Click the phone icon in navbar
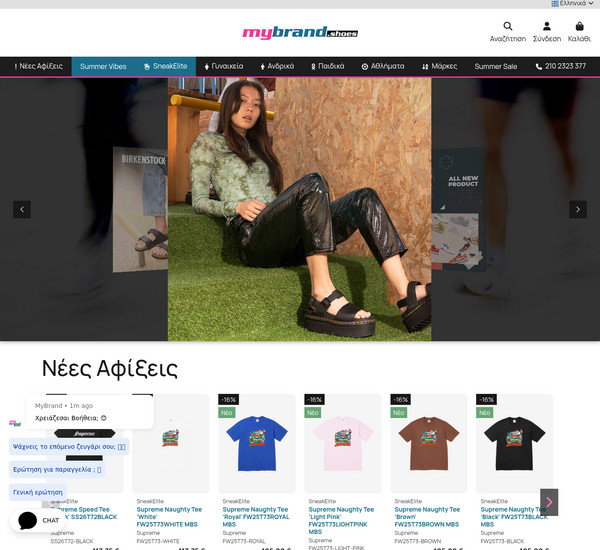 [538, 67]
